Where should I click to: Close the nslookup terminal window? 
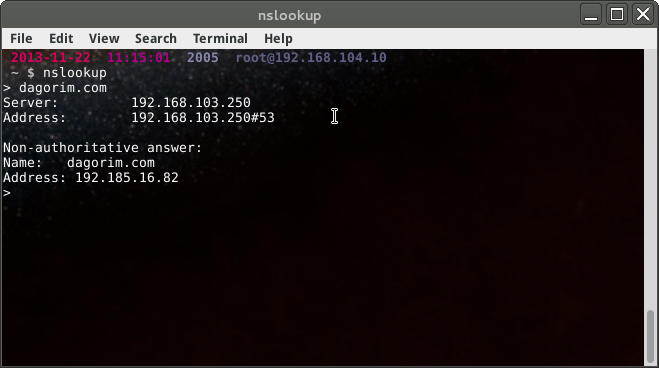coord(643,15)
